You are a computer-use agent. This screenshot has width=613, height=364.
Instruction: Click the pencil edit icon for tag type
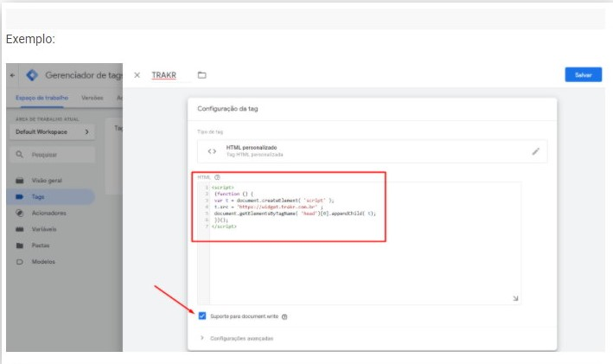[x=535, y=151]
